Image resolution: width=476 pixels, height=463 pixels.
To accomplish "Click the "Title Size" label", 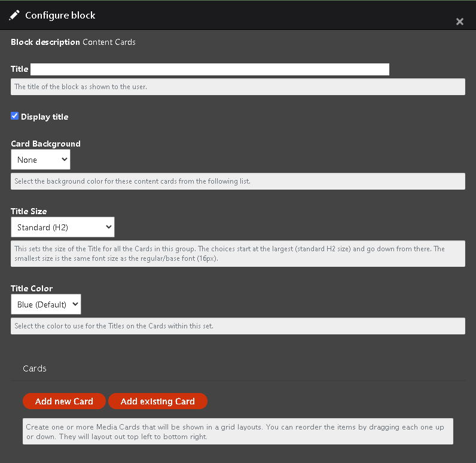I will 29,211.
